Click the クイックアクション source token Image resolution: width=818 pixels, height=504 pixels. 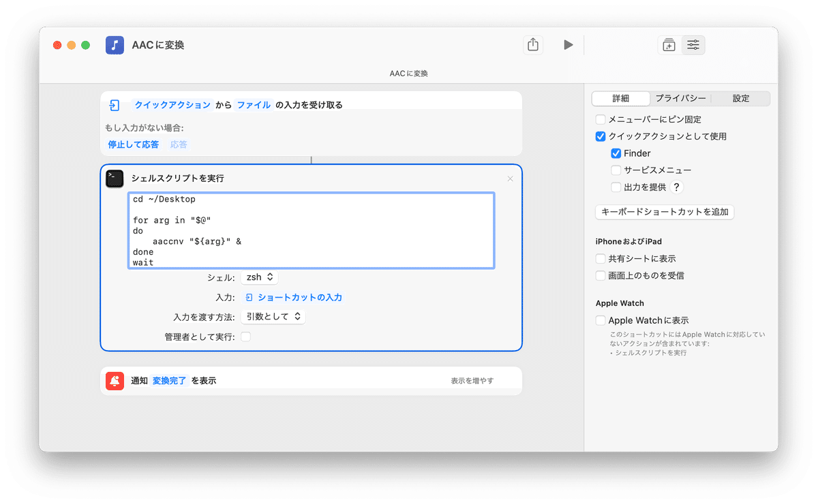172,105
